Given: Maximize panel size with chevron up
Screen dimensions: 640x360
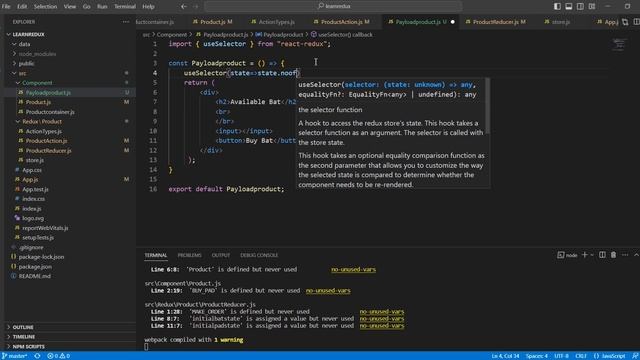Looking at the screenshot, I should (636, 255).
